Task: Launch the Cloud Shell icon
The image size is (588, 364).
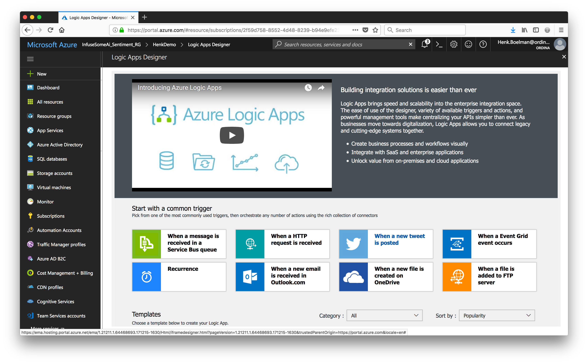Action: 439,44
